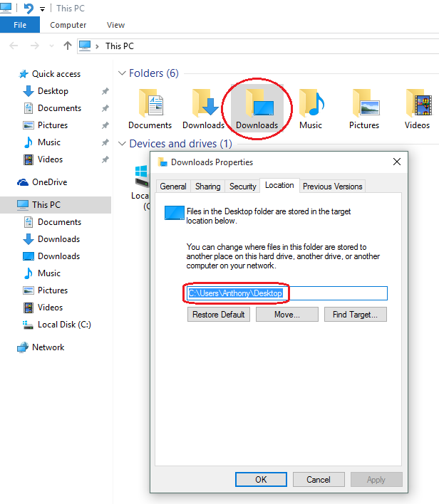
Task: Click the This PC icon in title bar
Action: coord(6,8)
